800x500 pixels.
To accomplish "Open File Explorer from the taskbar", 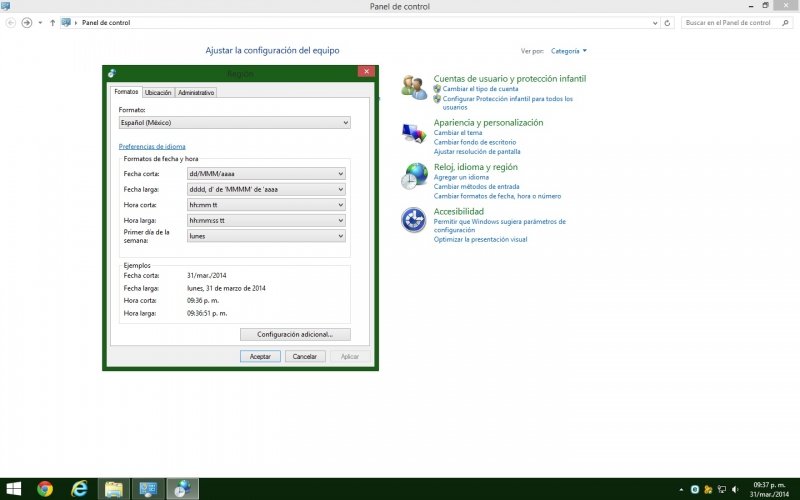I will [114, 488].
